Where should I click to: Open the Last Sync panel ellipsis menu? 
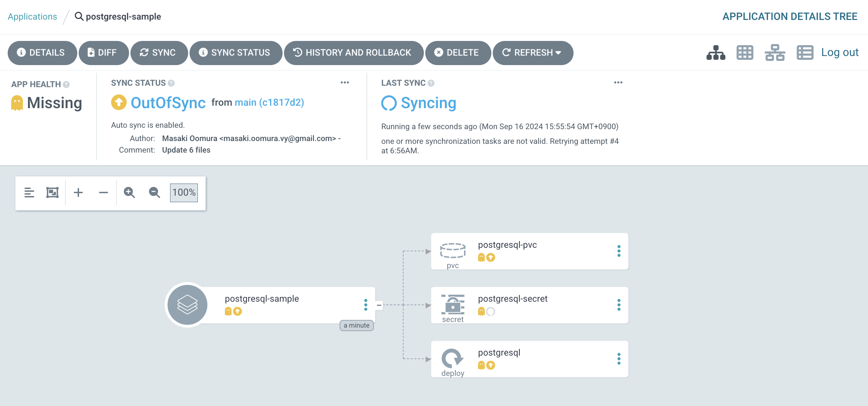(618, 83)
